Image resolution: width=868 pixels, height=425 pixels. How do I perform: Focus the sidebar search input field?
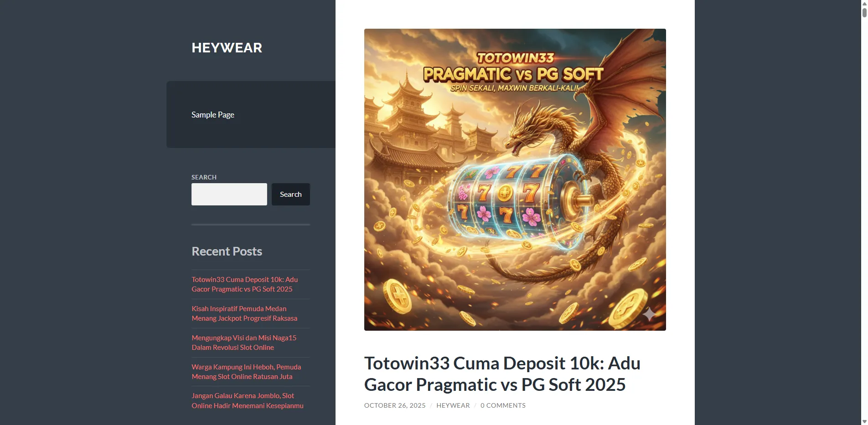[x=229, y=194]
